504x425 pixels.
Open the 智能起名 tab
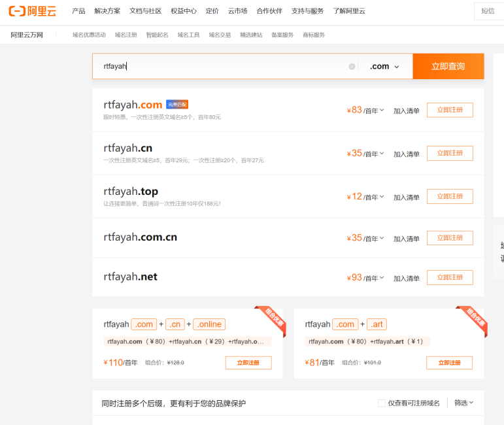pyautogui.click(x=157, y=35)
